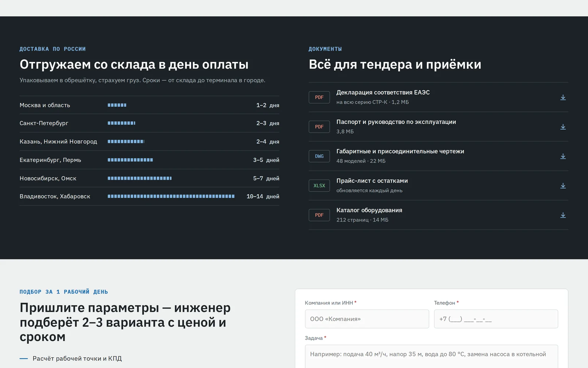Click the 10–14 дней delivery time
The height and width of the screenshot is (368, 588).
tap(263, 197)
